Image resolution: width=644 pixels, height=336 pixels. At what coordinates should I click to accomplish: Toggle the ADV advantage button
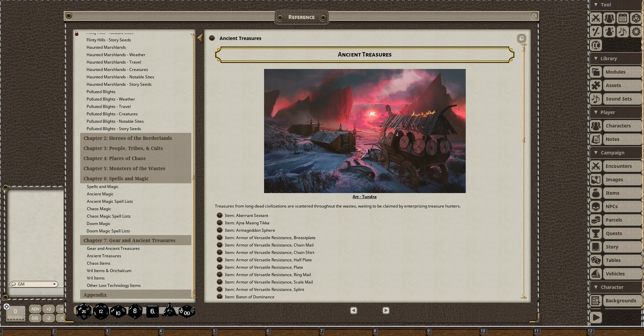click(35, 308)
